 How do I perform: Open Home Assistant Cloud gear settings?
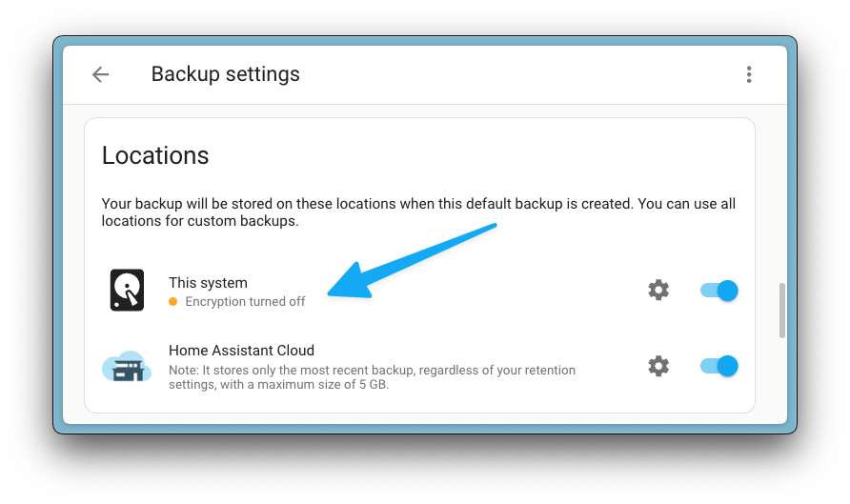(658, 366)
